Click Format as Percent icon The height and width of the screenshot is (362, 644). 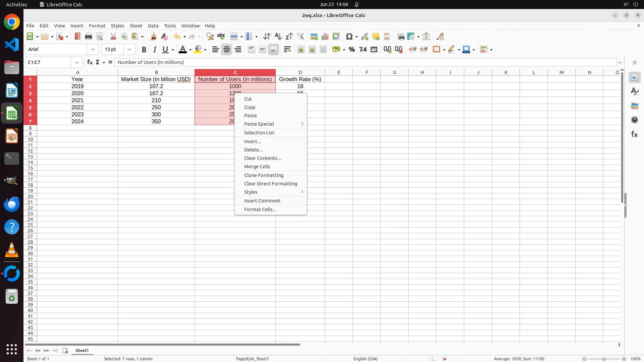coord(352,50)
